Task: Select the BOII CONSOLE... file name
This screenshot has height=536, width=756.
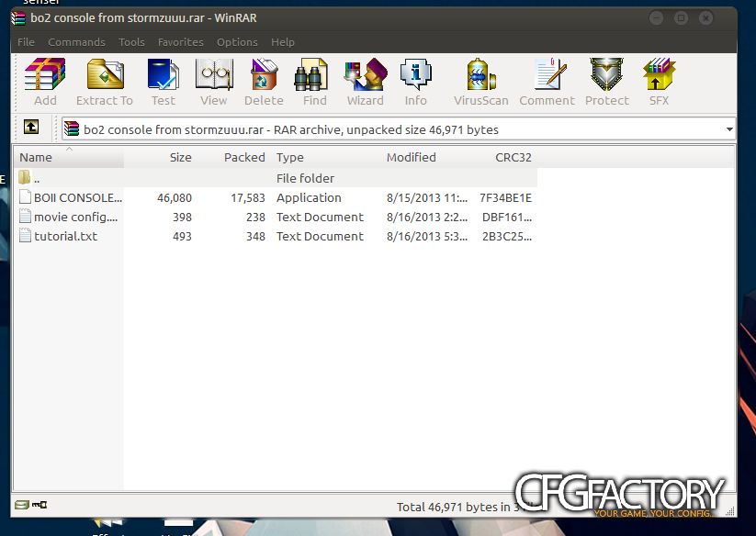Action: [78, 197]
